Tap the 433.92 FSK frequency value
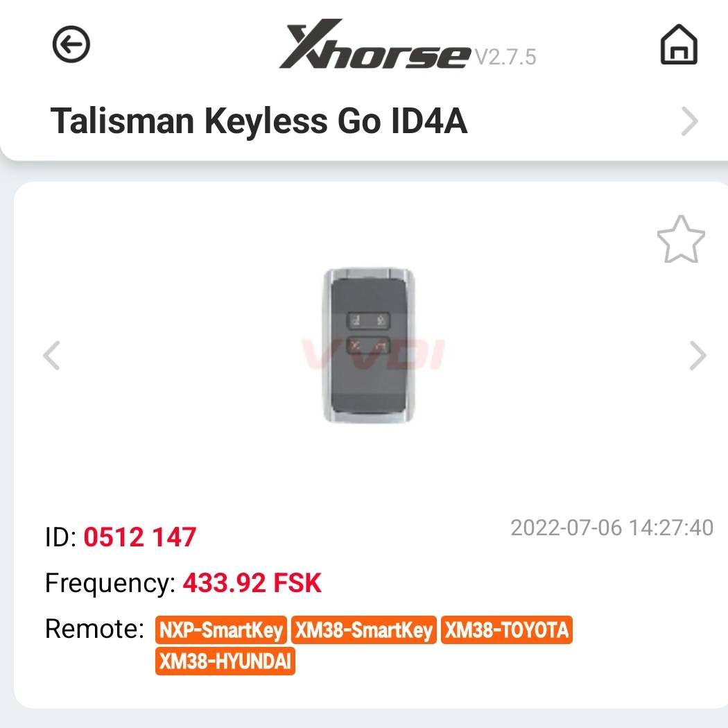 click(252, 582)
